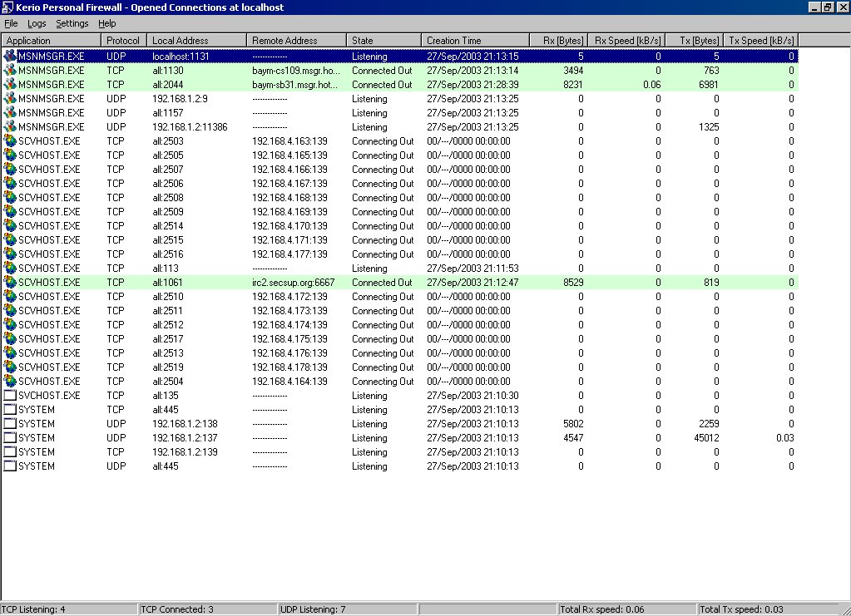Click SCVHOST icon in all:113 listening row
851x616 pixels.
[x=10, y=269]
